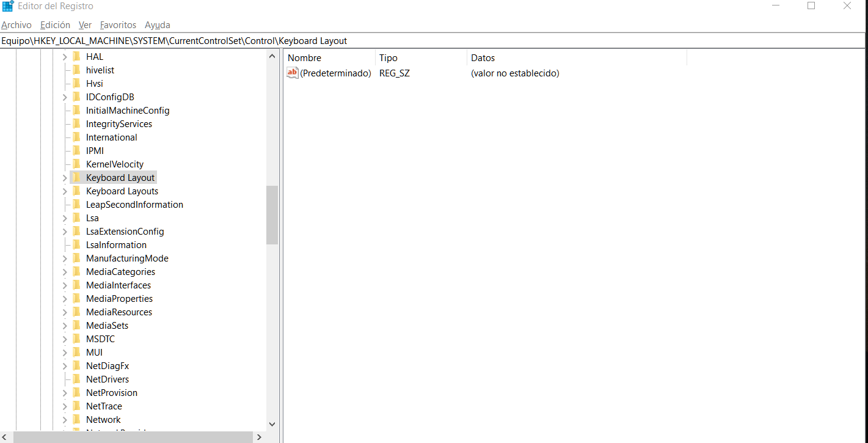The width and height of the screenshot is (868, 443).
Task: Open the Favoritos menu
Action: pyautogui.click(x=118, y=25)
